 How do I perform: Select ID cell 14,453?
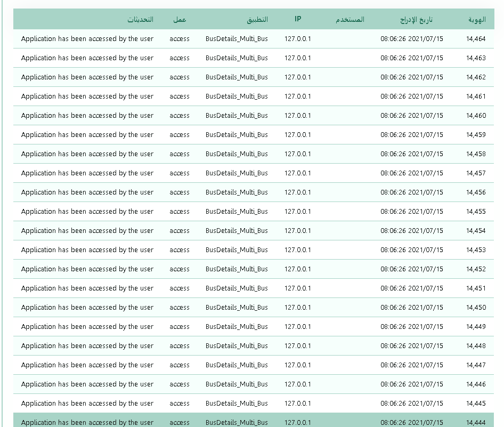point(476,250)
